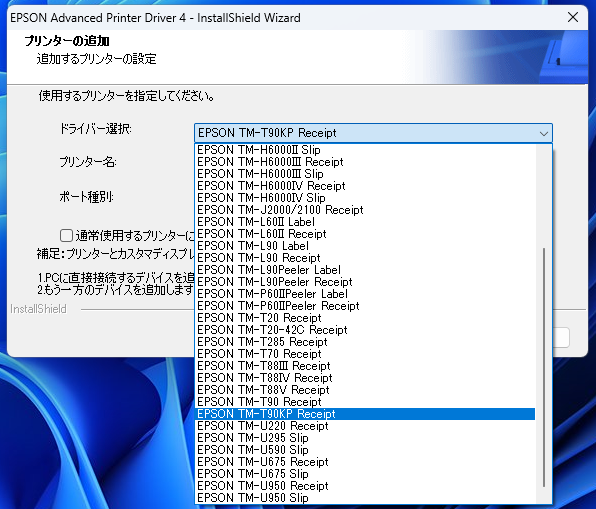Choose EPSON TM-T88III Receipt
596x509 pixels.
pyautogui.click(x=365, y=366)
